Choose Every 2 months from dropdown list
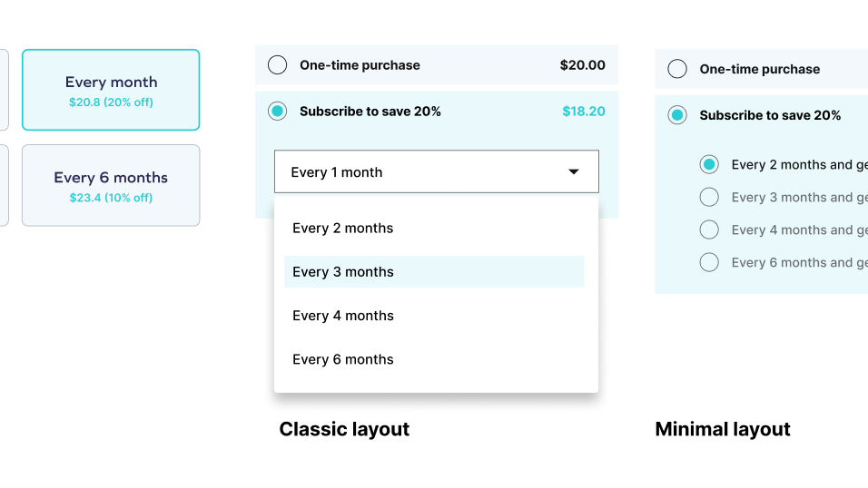This screenshot has width=868, height=488. coord(343,229)
